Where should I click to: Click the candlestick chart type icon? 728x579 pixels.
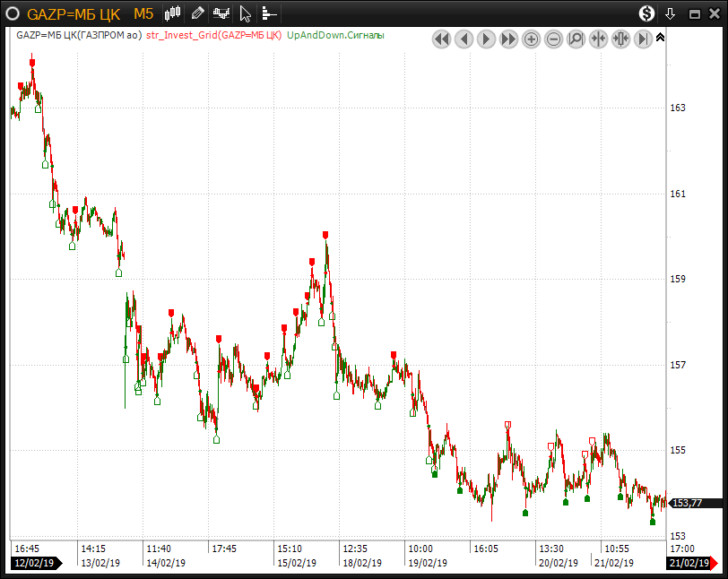[174, 13]
